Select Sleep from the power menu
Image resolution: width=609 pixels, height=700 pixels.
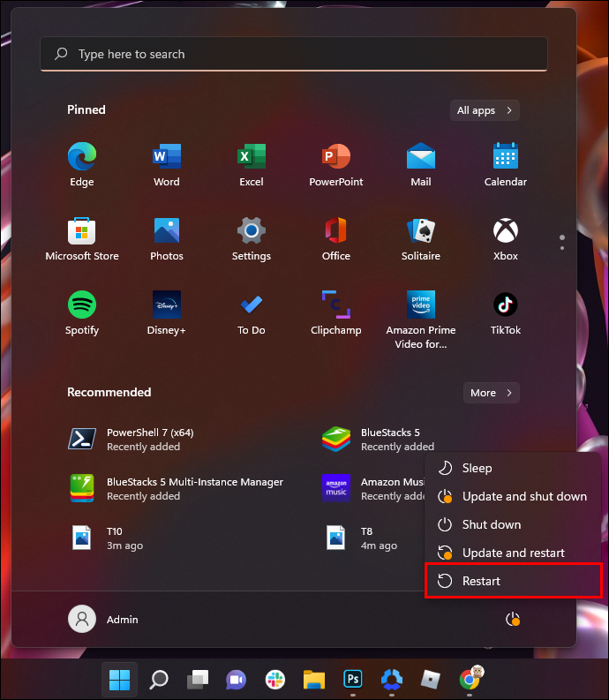(x=513, y=469)
